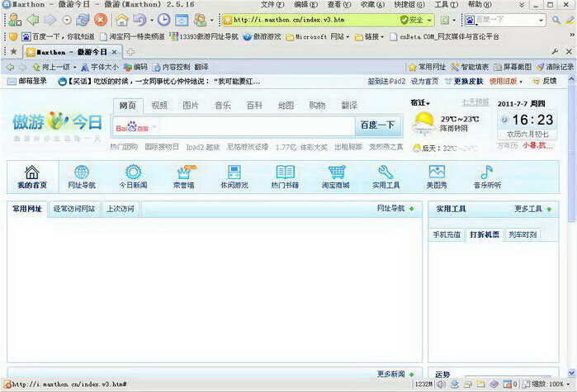Click the green Back navigation arrow

click(x=32, y=20)
